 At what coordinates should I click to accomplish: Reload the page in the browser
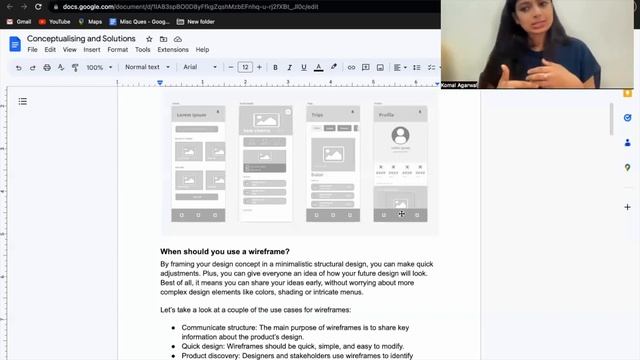coord(38,7)
